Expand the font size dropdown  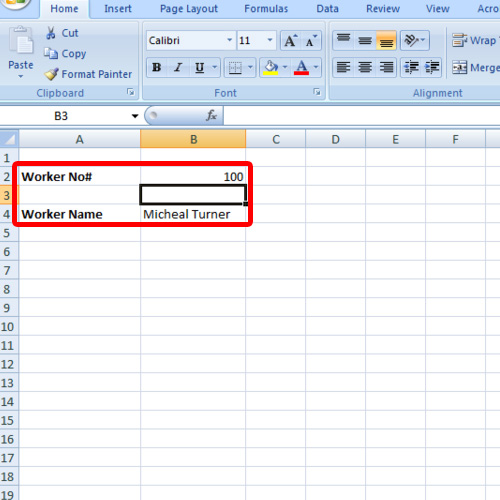coord(270,40)
